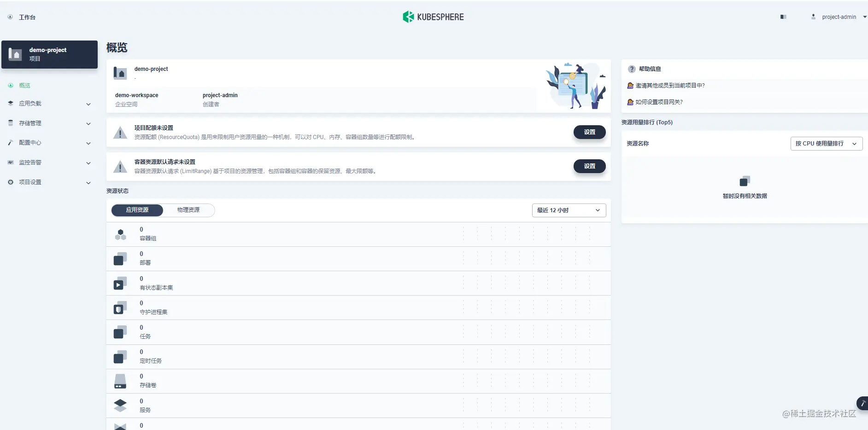The image size is (868, 430).
Task: Select the 定时任务 row label
Action: click(151, 361)
